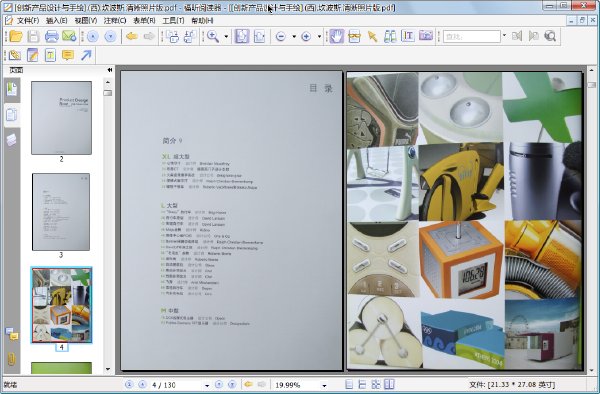The width and height of the screenshot is (600, 394).
Task: Select the magnifier zoom tool
Action: click(x=213, y=36)
